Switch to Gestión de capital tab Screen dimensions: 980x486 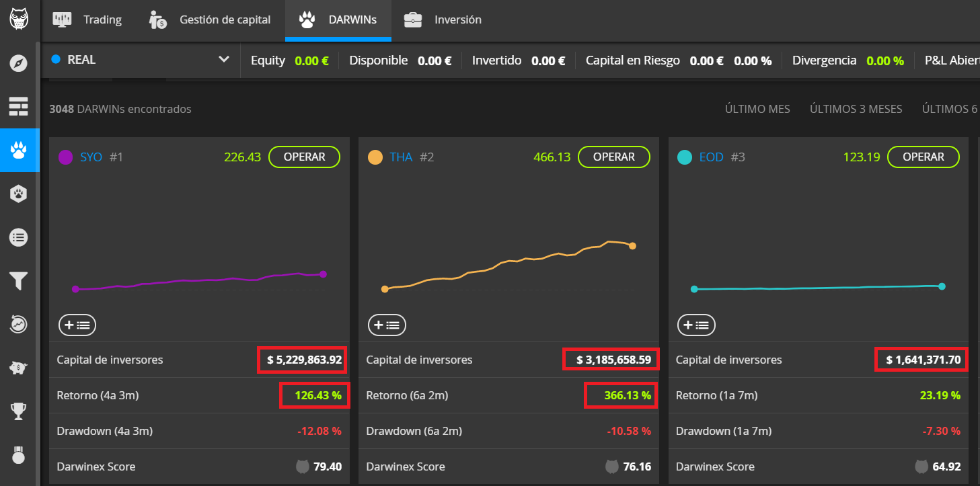tap(210, 20)
